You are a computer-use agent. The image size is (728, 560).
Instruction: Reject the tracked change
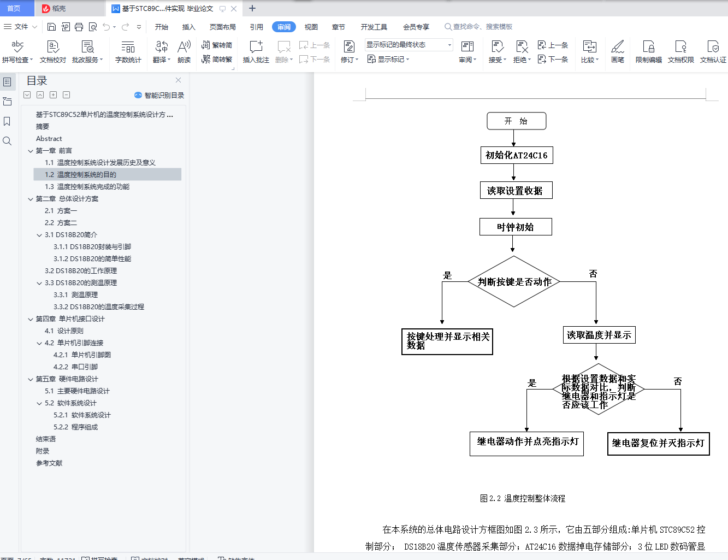[x=522, y=51]
